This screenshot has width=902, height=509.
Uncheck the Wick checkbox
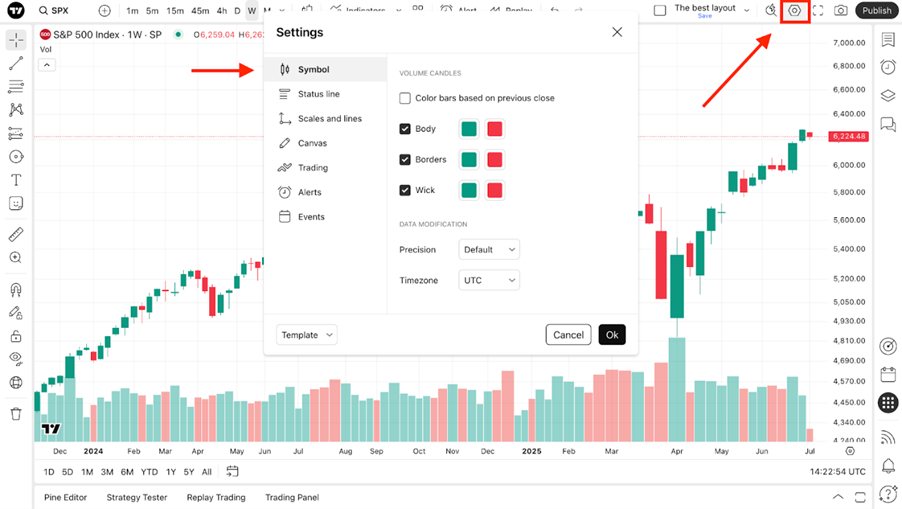[405, 190]
